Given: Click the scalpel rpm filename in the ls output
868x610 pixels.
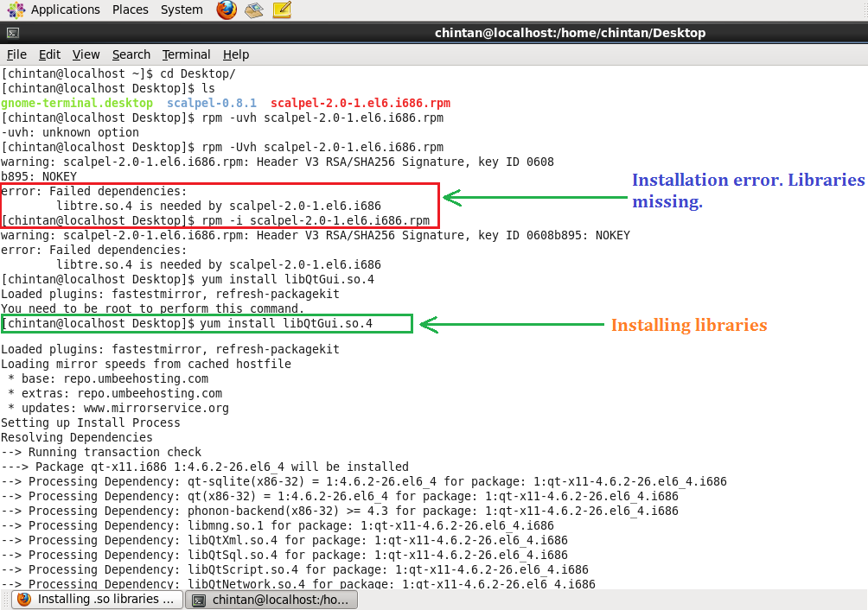Looking at the screenshot, I should click(x=361, y=103).
